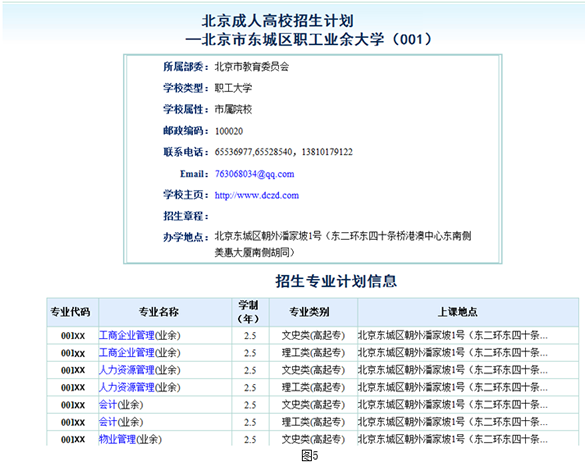Click the 上课地点 column header
This screenshot has height=467, width=585.
point(457,312)
